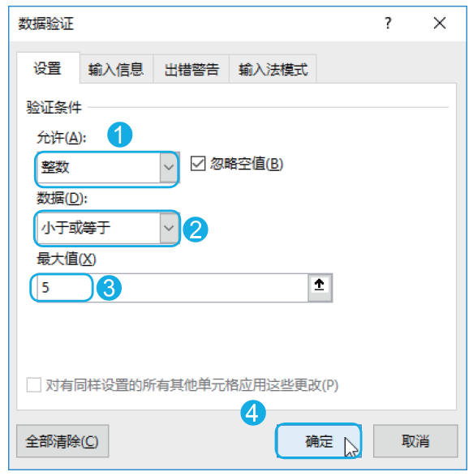Click the range selector arrow icon
Viewport: 473px width, 476px height.
pyautogui.click(x=320, y=287)
